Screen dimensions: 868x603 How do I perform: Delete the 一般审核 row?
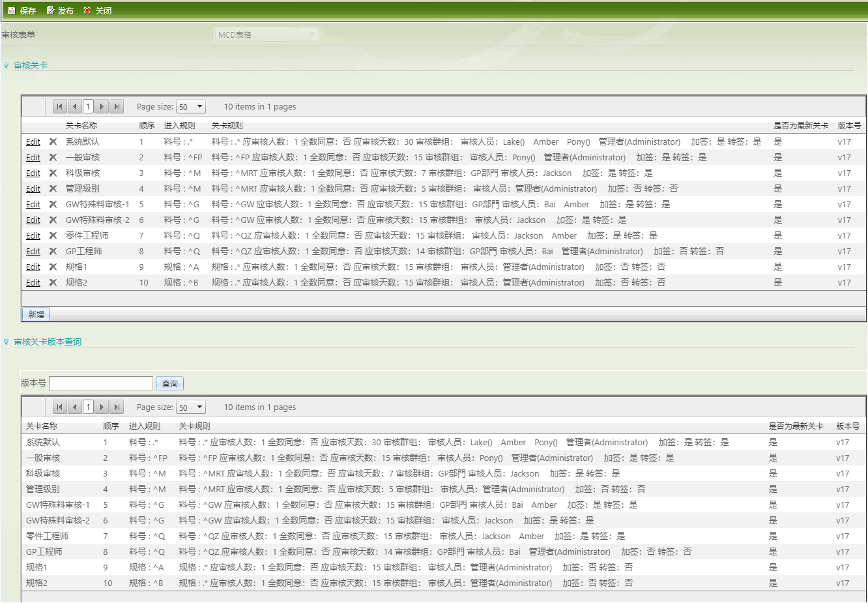pos(53,157)
